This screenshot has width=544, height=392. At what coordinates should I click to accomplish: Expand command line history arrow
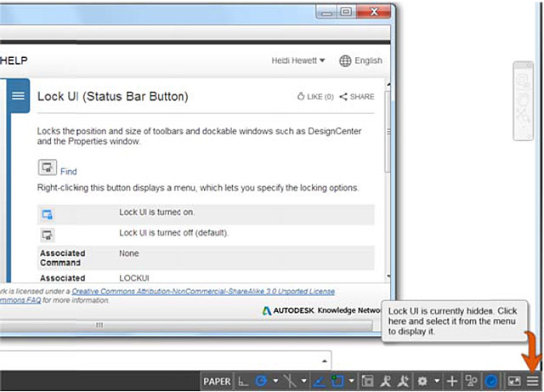point(325,361)
